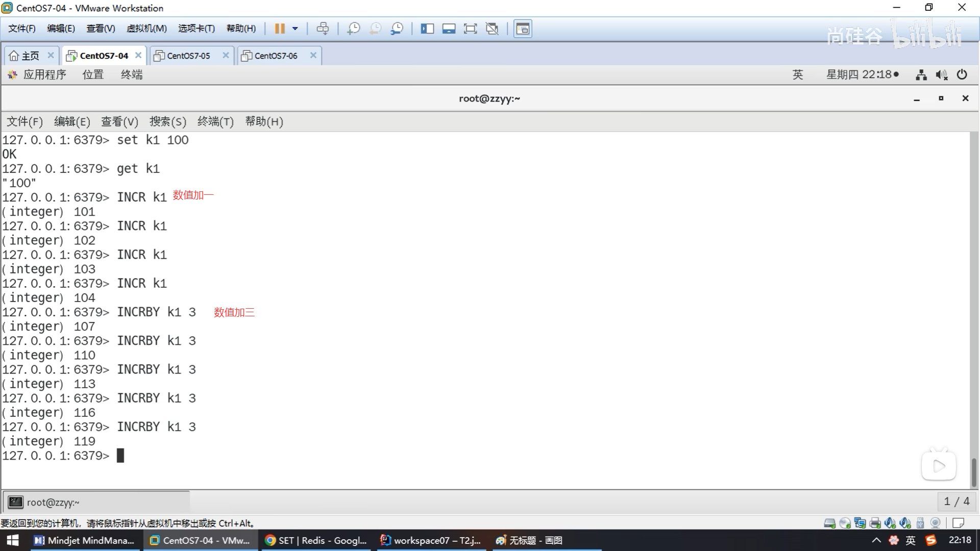The width and height of the screenshot is (980, 551).
Task: Click the terminal vertical scrollbar
Action: (x=974, y=472)
